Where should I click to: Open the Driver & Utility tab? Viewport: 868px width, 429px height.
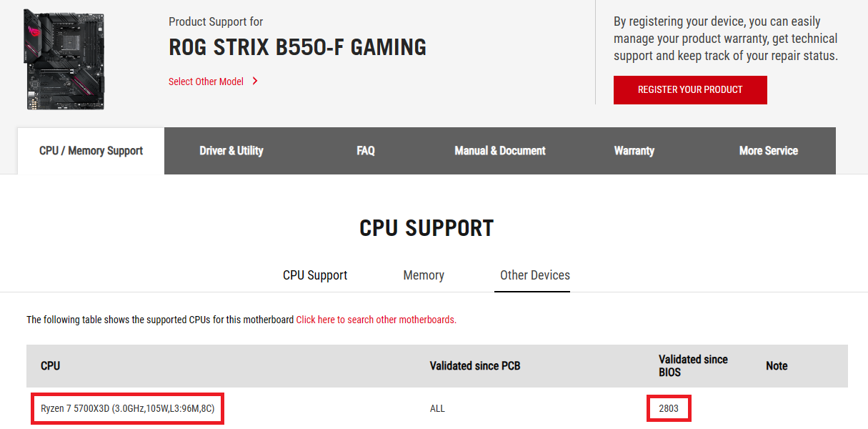tap(231, 151)
